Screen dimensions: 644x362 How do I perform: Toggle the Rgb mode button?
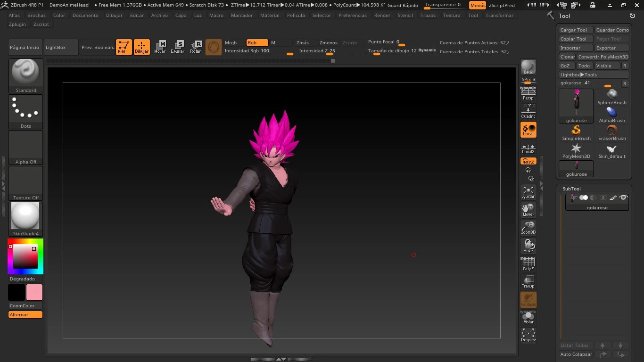point(257,42)
